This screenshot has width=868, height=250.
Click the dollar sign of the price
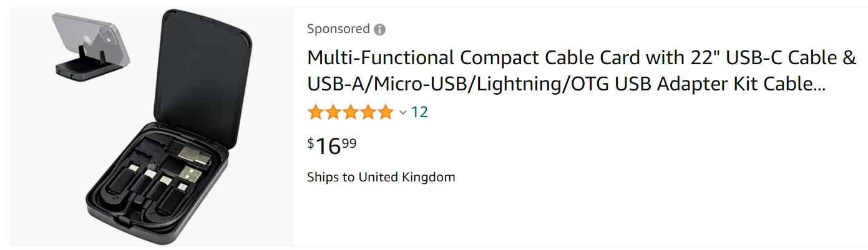point(311,143)
